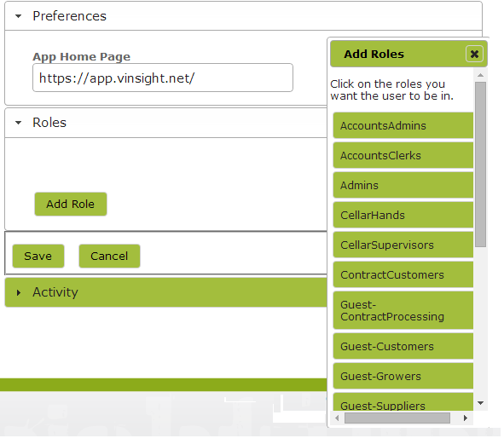Select the AccountsClerks role
504x444 pixels.
(x=403, y=155)
